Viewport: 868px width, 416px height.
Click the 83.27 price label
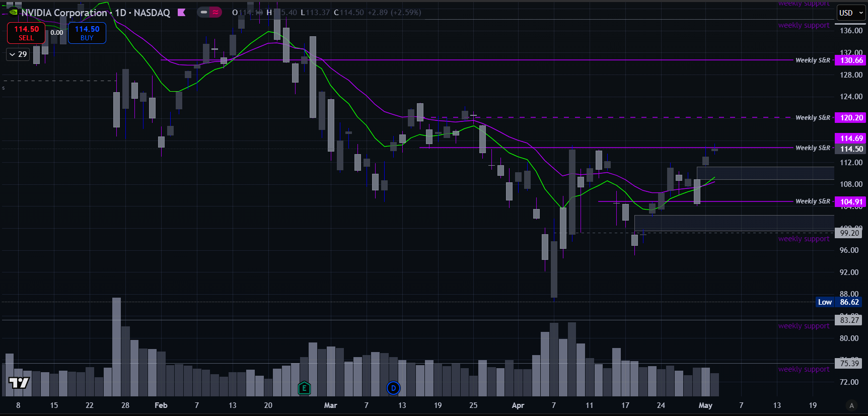point(849,320)
